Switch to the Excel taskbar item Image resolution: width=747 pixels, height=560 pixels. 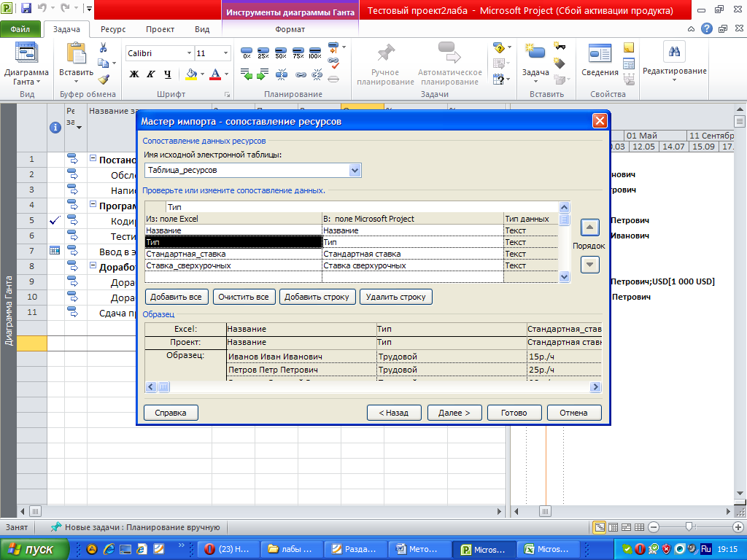548,550
